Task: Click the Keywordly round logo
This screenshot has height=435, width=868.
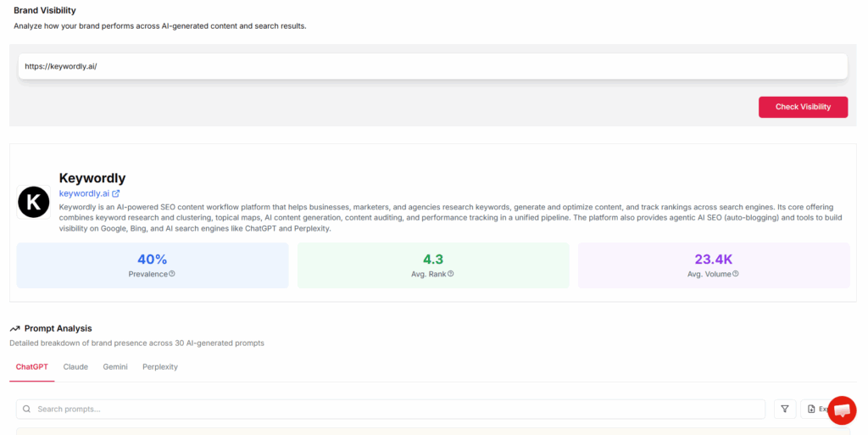Action: [34, 202]
